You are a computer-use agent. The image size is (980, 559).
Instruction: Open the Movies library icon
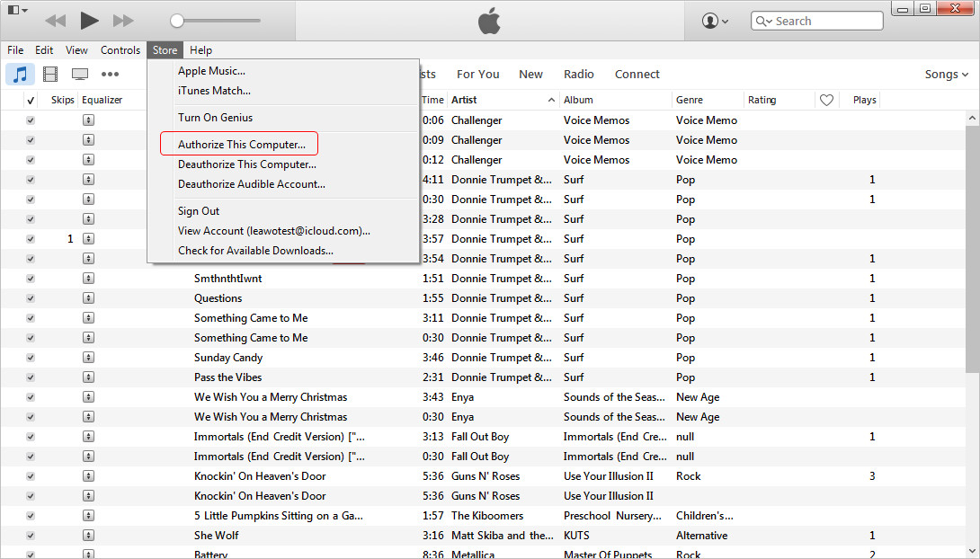(50, 75)
